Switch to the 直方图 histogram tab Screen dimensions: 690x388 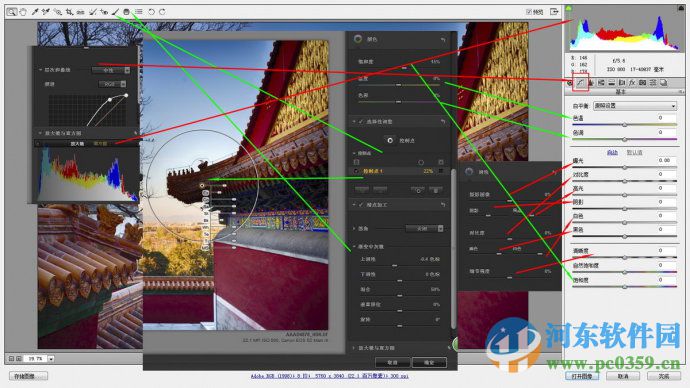pyautogui.click(x=100, y=143)
